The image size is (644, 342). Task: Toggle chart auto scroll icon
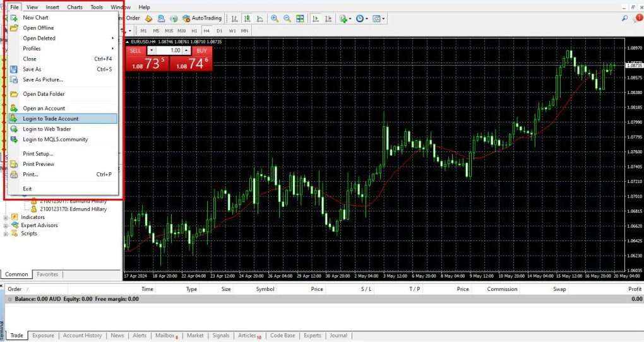(x=316, y=18)
